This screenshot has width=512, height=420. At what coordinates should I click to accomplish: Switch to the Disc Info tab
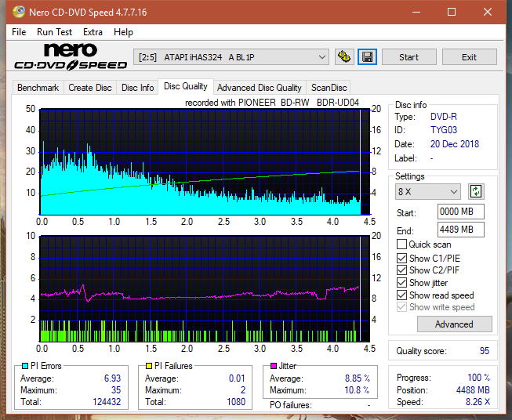click(137, 88)
